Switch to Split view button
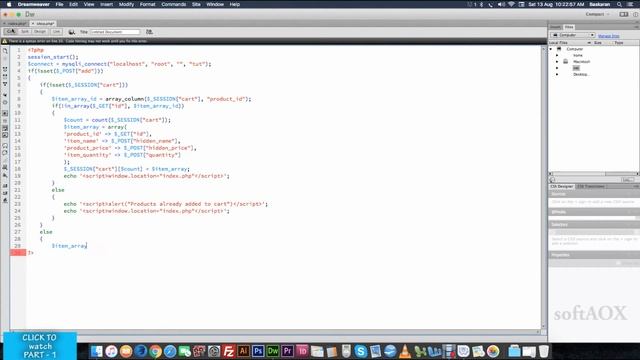Image resolution: width=640 pixels, height=360 pixels. [x=25, y=31]
